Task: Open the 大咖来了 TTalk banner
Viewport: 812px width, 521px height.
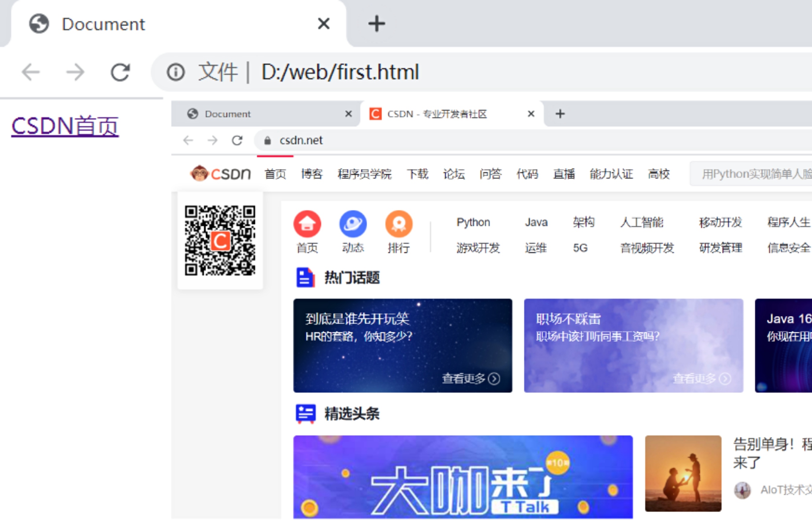Action: click(463, 477)
